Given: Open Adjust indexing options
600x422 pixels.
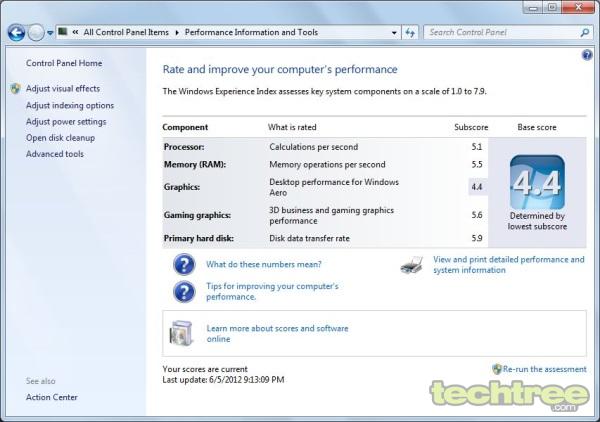Looking at the screenshot, I should (x=70, y=105).
